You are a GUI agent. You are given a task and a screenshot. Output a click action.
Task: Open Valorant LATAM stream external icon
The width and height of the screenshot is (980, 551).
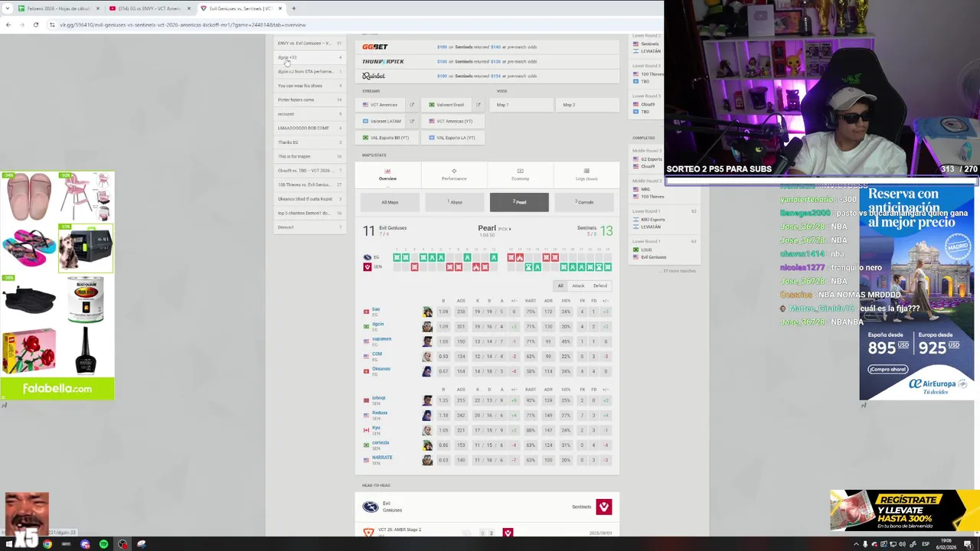point(412,121)
